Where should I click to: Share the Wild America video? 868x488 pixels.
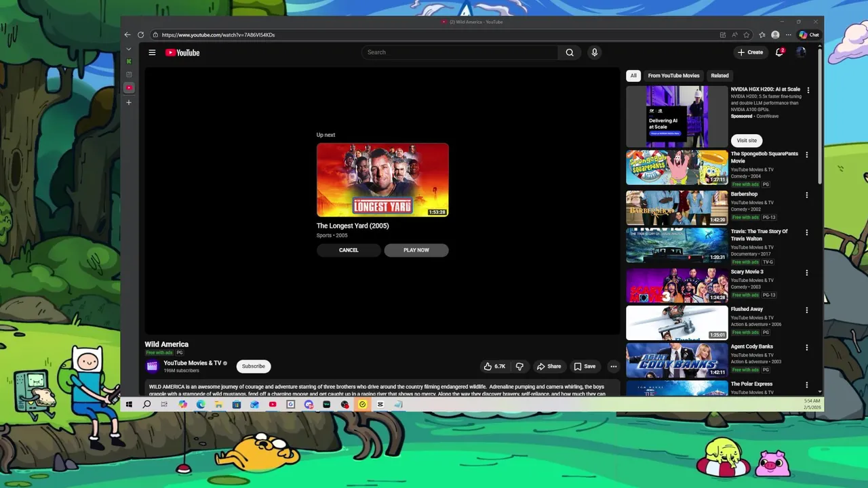coord(549,366)
